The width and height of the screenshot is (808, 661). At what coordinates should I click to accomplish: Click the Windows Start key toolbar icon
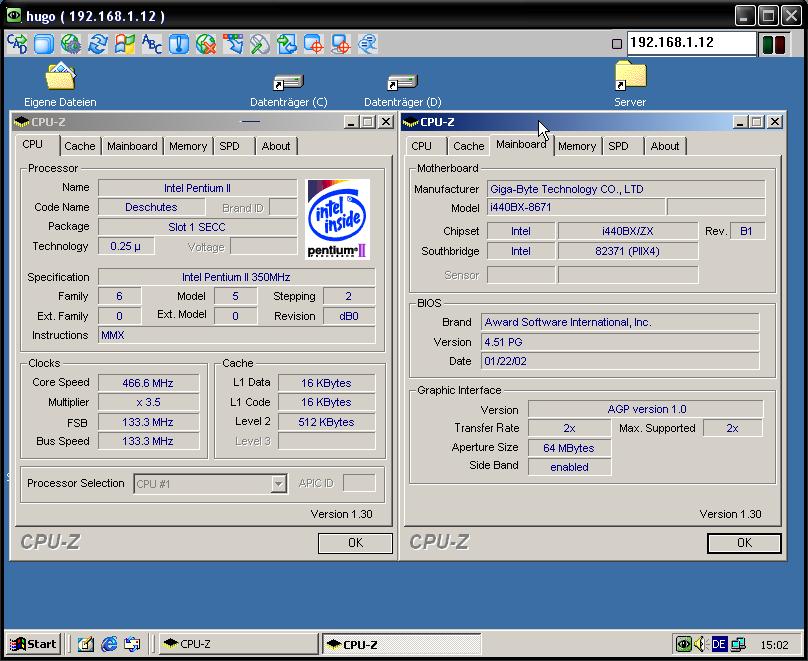click(x=125, y=44)
